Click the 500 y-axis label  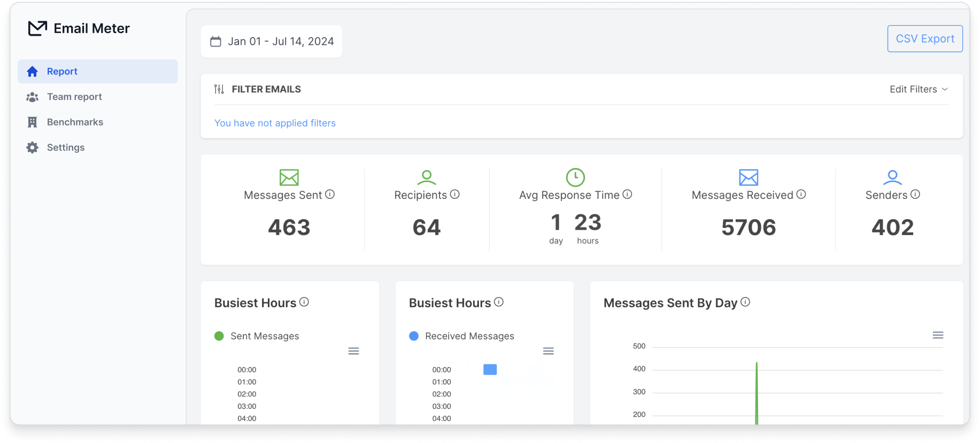click(x=639, y=346)
